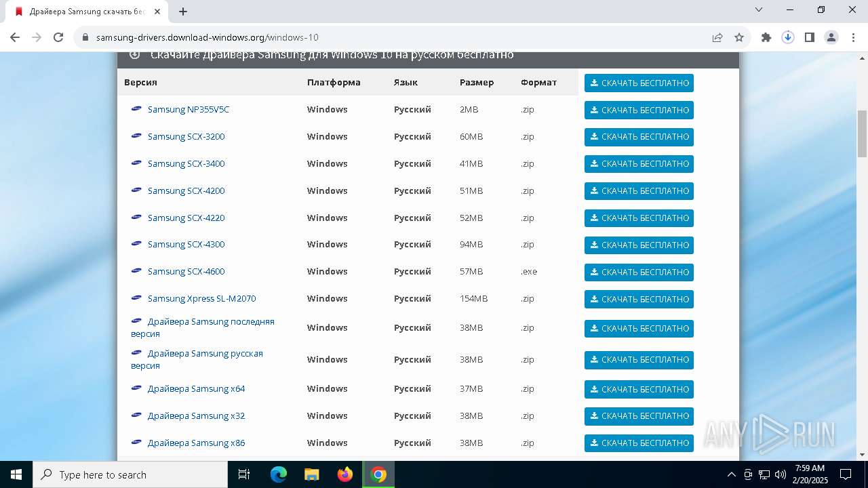Reload the current page
The height and width of the screenshot is (488, 868).
pyautogui.click(x=58, y=37)
